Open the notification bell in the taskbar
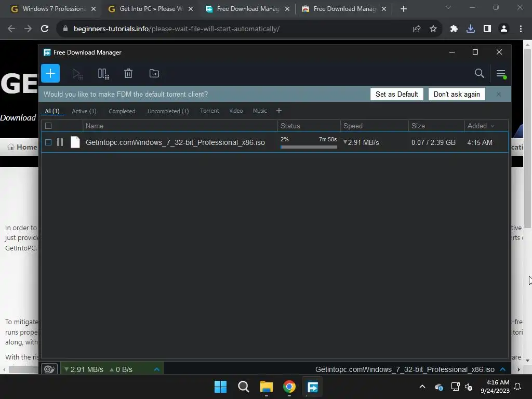 (518, 387)
